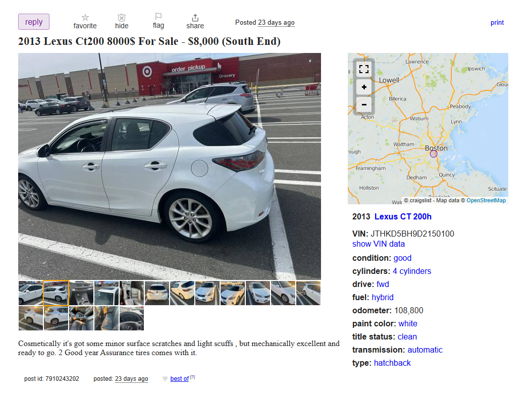Open the OpenStreetMap attribution link
The image size is (532, 399).
(x=486, y=200)
